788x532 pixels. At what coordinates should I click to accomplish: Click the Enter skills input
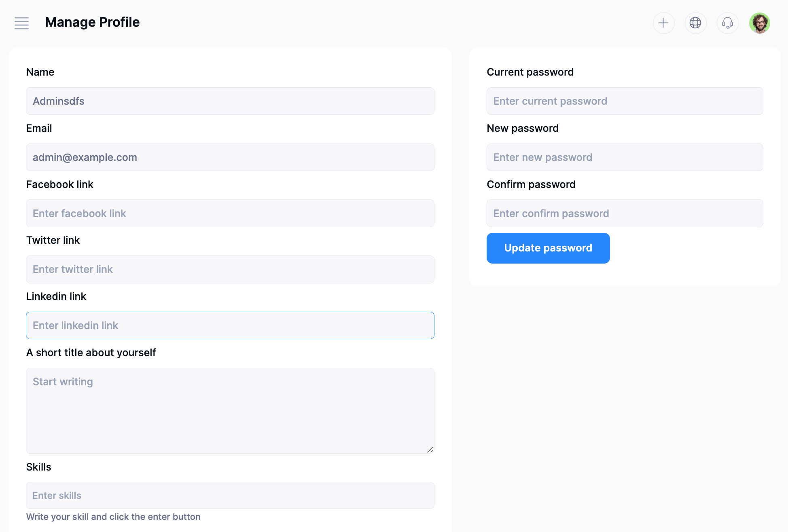[230, 496]
